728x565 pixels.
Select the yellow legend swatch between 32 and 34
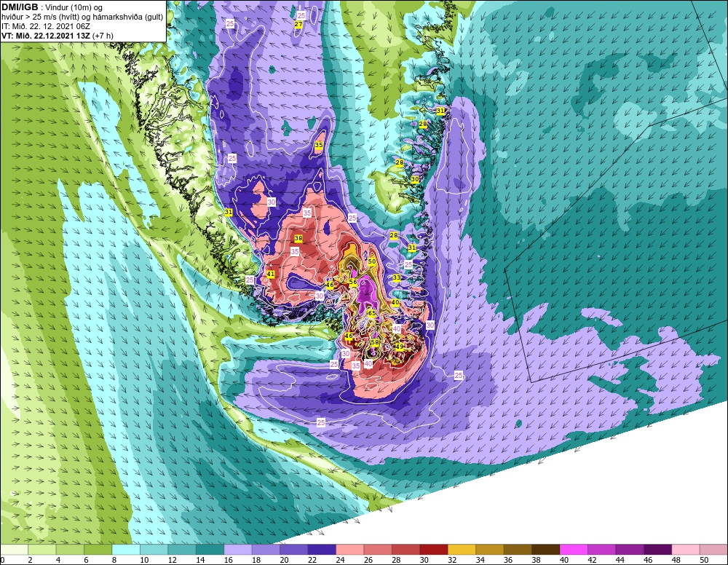pos(462,550)
